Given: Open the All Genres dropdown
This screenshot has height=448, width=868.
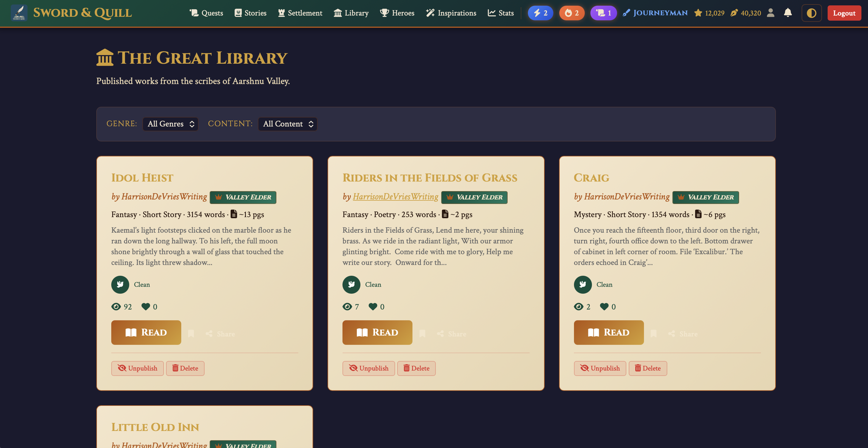Looking at the screenshot, I should [170, 124].
